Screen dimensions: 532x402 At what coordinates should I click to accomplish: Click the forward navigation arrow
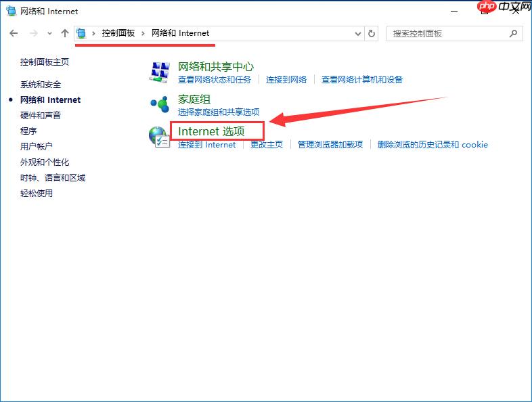click(x=33, y=33)
